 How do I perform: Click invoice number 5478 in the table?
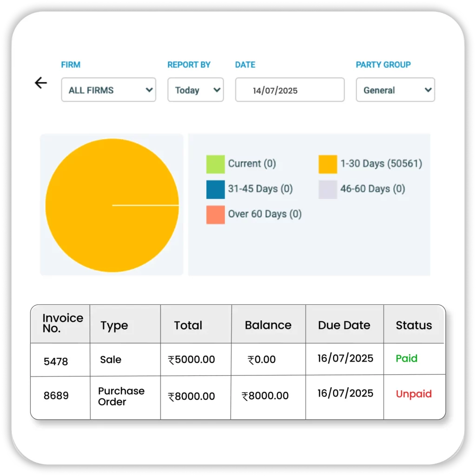coord(55,359)
